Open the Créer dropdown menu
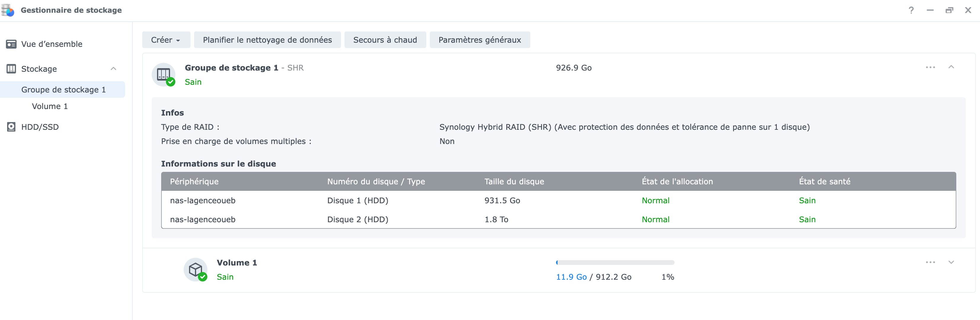This screenshot has width=980, height=320. tap(166, 40)
